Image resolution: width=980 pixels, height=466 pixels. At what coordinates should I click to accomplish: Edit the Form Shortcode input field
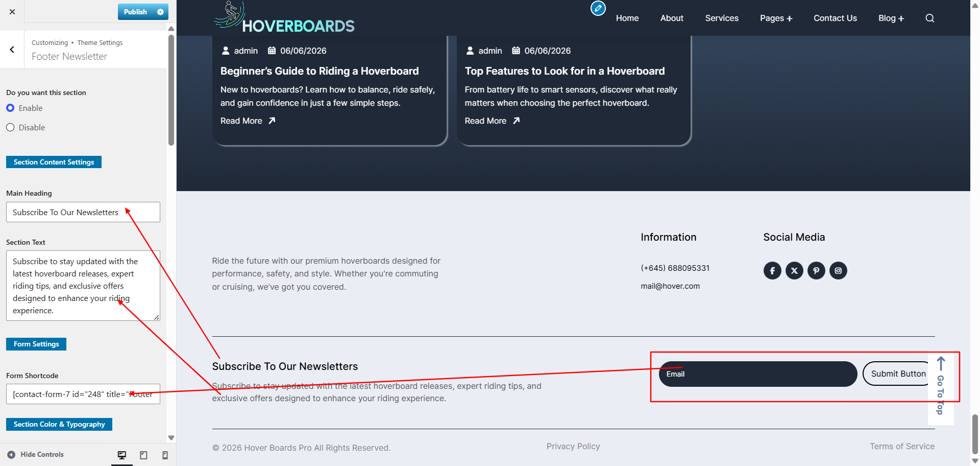(x=83, y=394)
